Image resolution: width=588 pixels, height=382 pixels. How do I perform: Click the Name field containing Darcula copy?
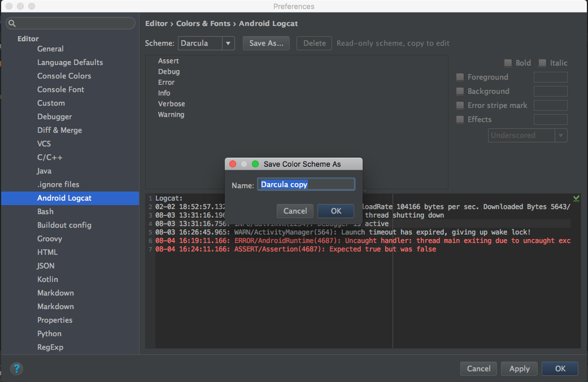click(306, 184)
